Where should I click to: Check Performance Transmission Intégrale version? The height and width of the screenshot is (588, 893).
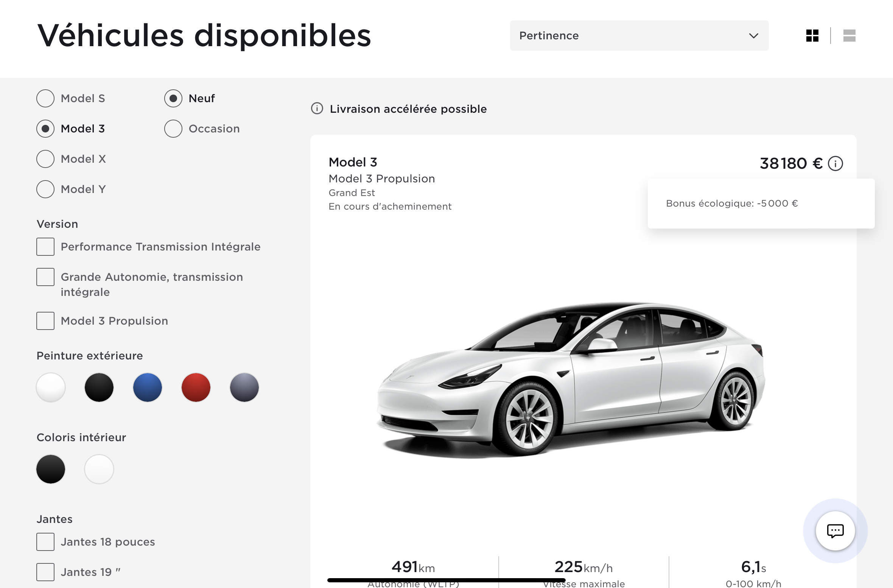tap(45, 247)
